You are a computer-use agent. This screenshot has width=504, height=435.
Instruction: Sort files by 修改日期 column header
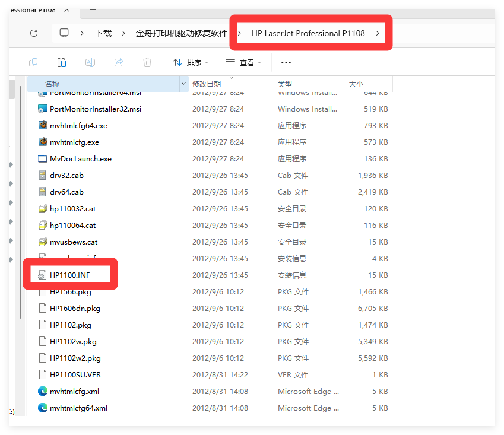tap(207, 84)
